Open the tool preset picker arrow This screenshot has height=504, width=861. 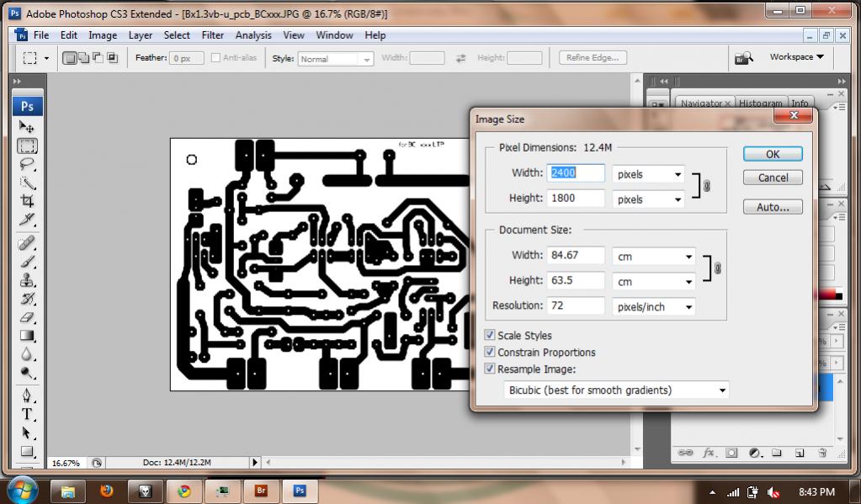(x=46, y=58)
